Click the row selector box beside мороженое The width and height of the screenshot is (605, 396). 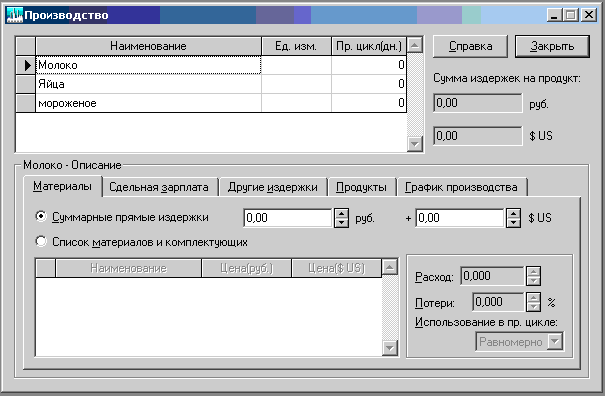[x=26, y=103]
